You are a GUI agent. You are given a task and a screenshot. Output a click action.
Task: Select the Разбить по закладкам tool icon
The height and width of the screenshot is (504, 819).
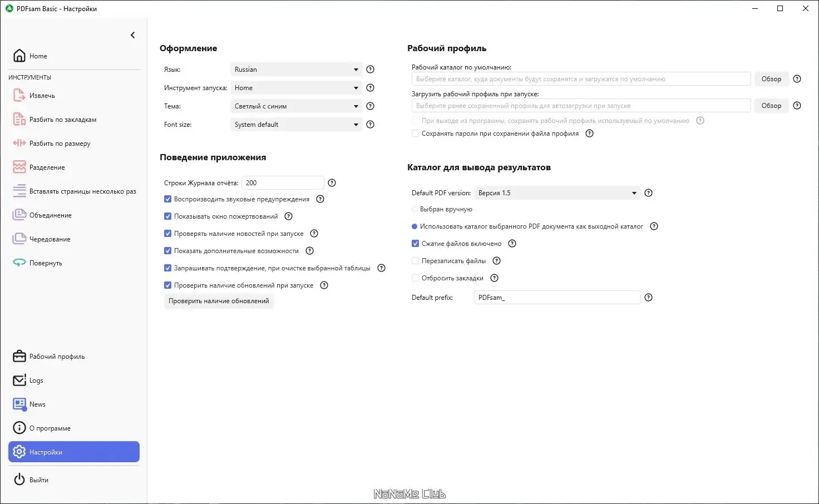tap(19, 119)
